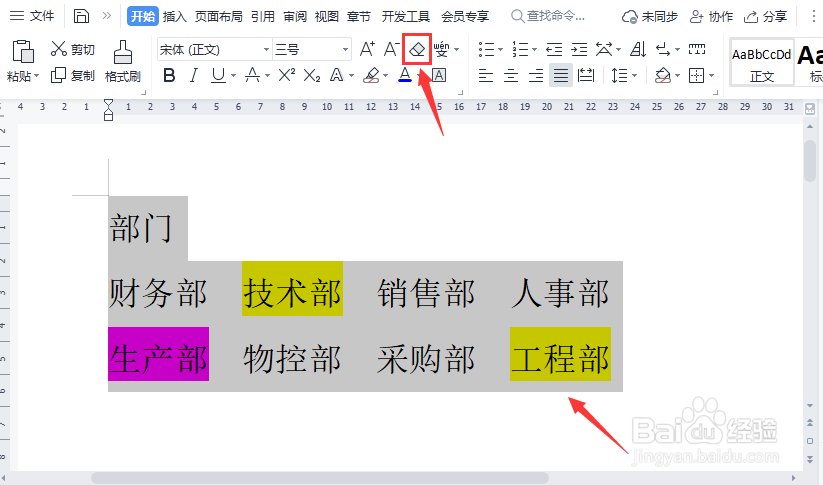Decrease font size with A- icon
823x485 pixels.
(x=391, y=49)
